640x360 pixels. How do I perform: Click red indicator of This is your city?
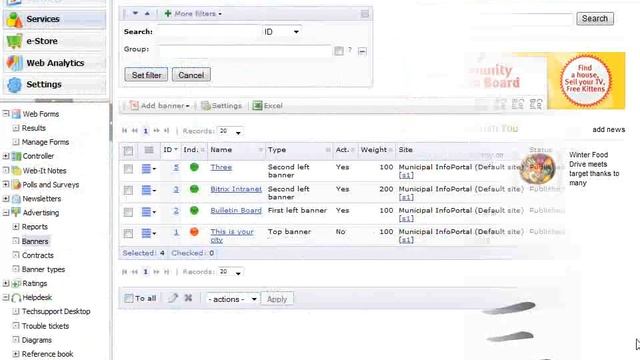[194, 231]
